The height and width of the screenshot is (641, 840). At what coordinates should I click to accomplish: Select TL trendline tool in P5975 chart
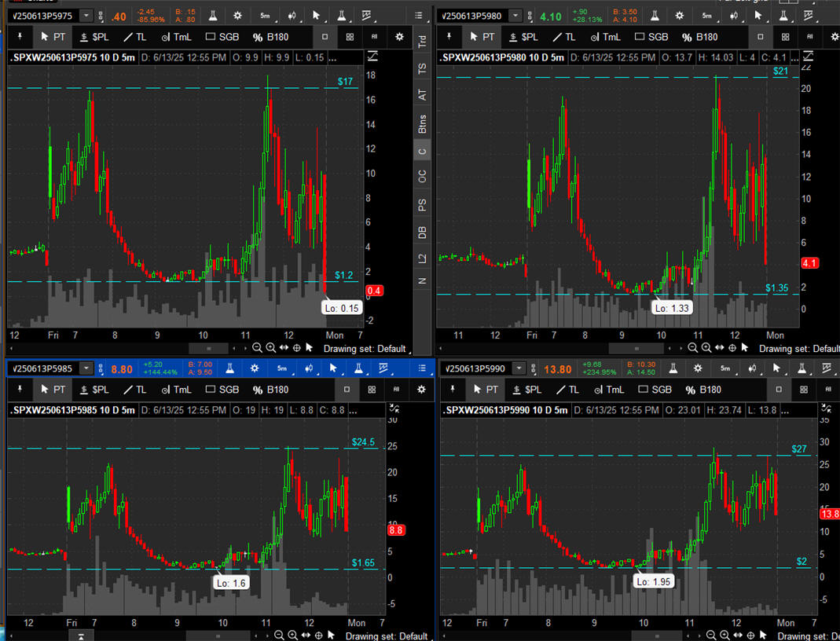point(134,37)
